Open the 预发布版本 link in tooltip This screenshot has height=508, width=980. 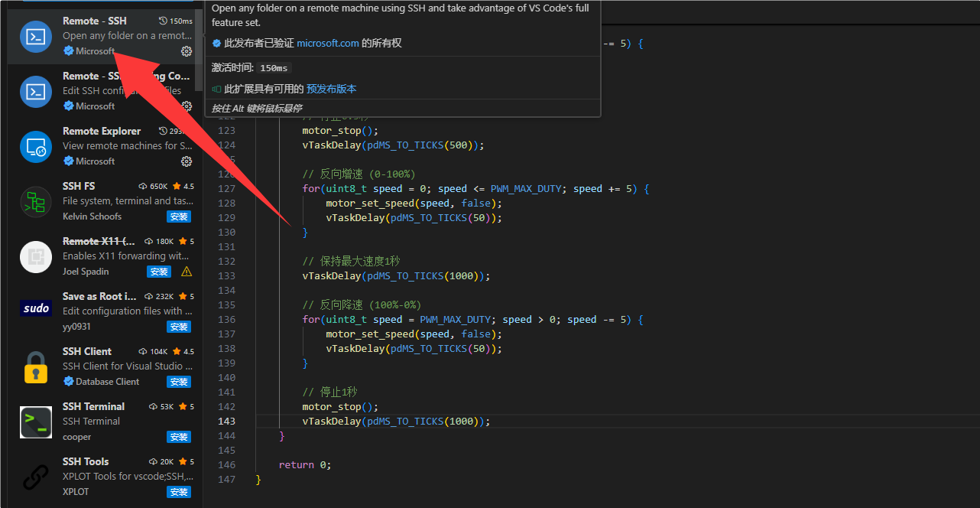(x=331, y=89)
